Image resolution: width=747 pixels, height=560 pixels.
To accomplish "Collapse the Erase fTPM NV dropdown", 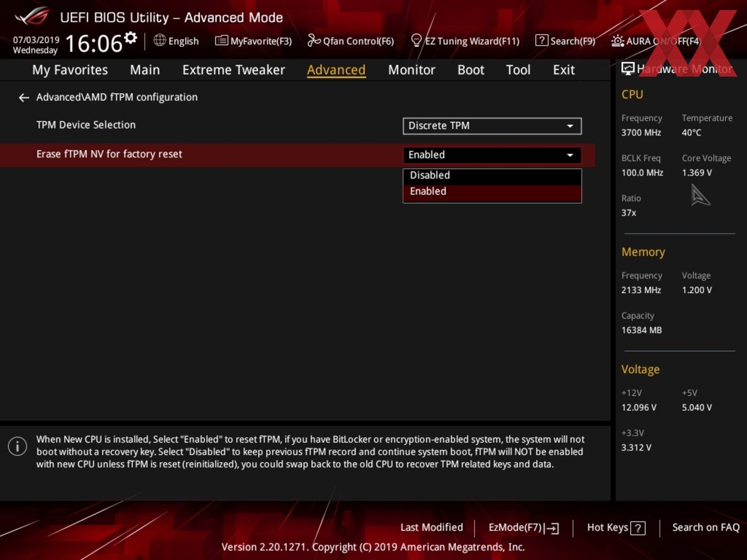I will point(492,155).
